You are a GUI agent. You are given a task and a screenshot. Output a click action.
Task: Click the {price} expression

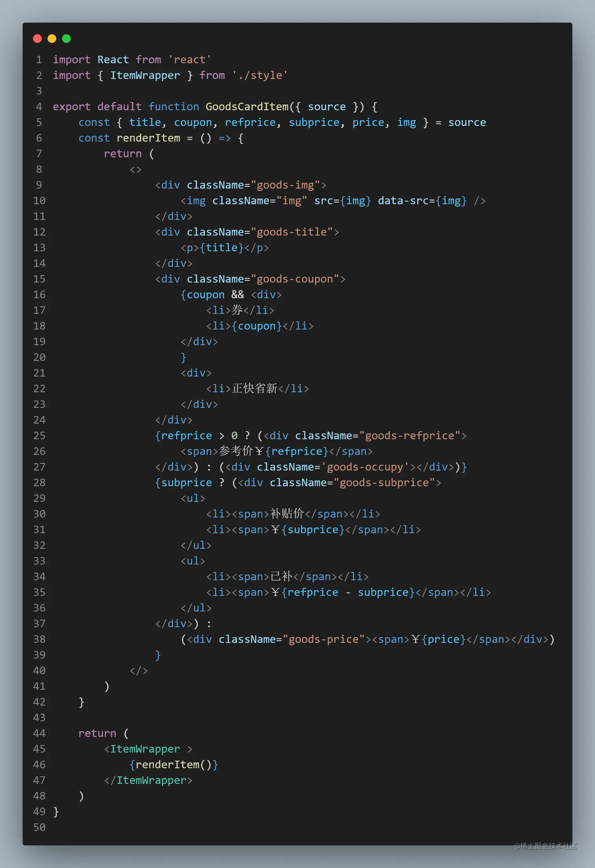point(443,639)
